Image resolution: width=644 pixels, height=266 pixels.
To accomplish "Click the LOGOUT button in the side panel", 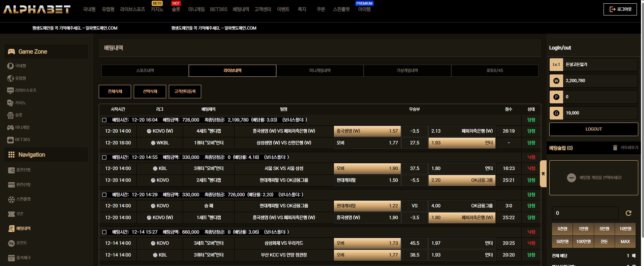I will 593,129.
